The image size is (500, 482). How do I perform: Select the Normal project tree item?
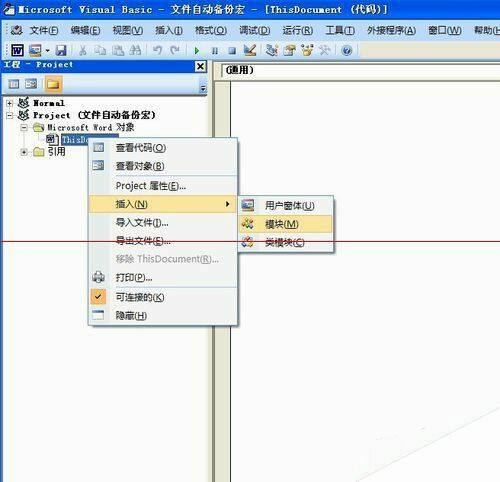pos(49,103)
